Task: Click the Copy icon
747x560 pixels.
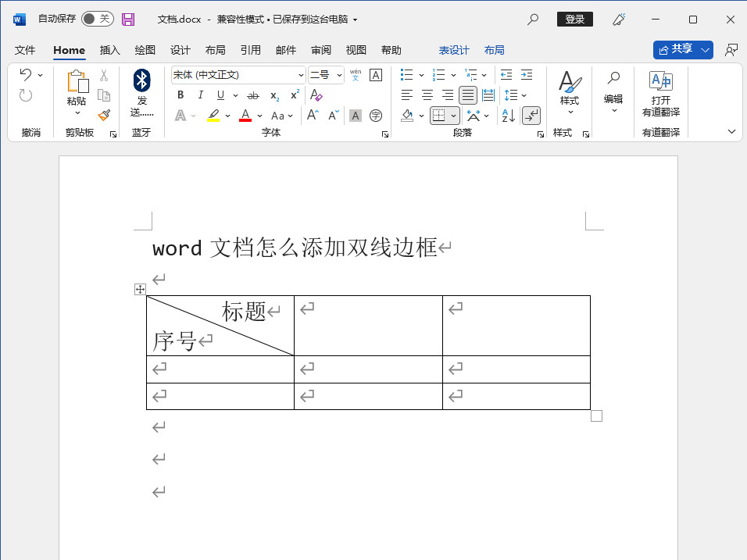Action: (104, 95)
